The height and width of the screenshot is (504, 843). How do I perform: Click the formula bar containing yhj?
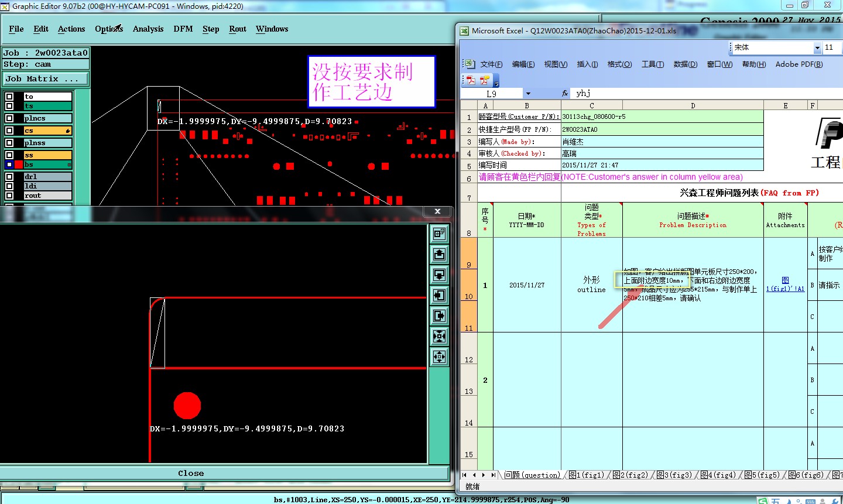coord(707,94)
